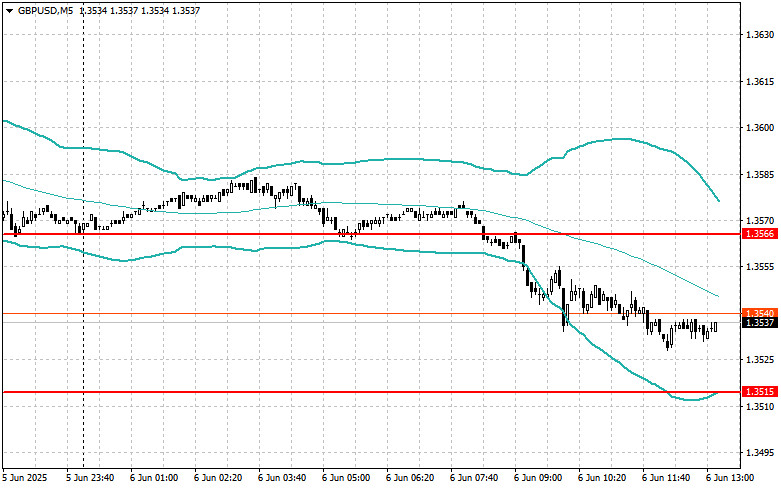781x489 pixels.
Task: Select the GBPUSD,M5 chart title text
Action: (45, 10)
